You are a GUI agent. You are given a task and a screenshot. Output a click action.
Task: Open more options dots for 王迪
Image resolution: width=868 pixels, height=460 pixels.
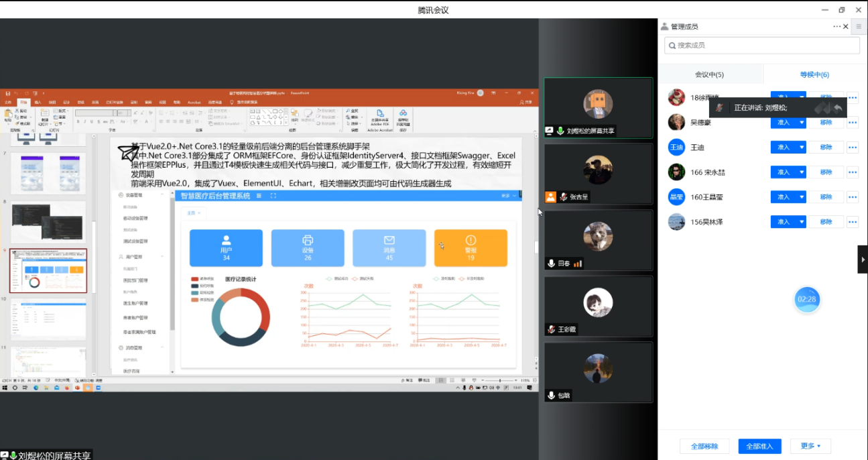[x=853, y=148]
